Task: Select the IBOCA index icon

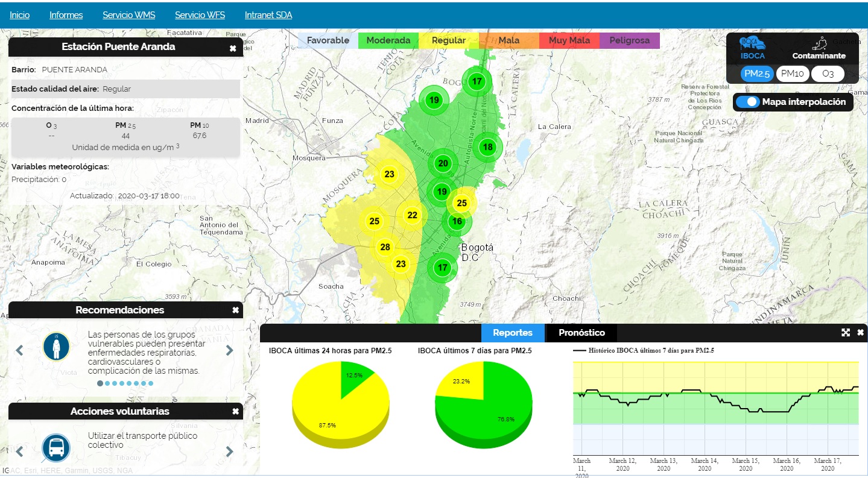Action: click(x=752, y=44)
